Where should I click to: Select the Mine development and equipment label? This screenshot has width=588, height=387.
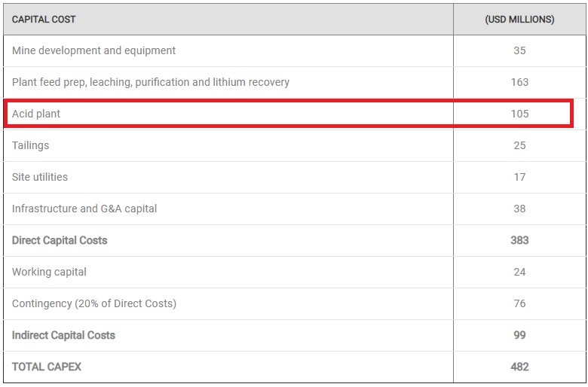pyautogui.click(x=93, y=50)
